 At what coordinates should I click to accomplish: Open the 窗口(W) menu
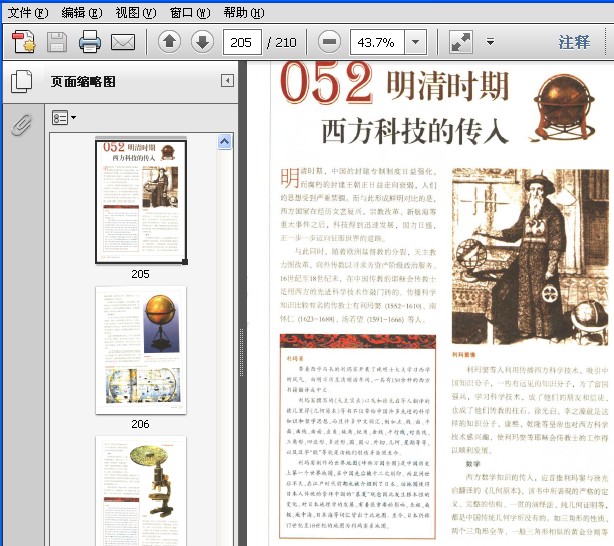[190, 13]
